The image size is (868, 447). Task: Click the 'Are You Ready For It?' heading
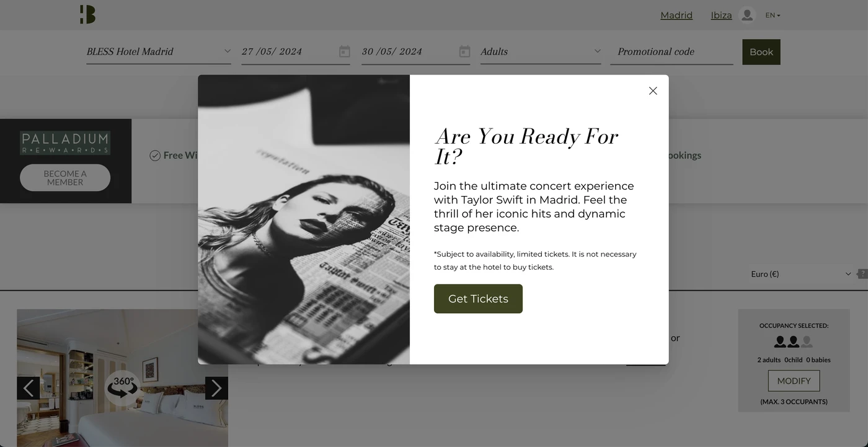tap(527, 146)
